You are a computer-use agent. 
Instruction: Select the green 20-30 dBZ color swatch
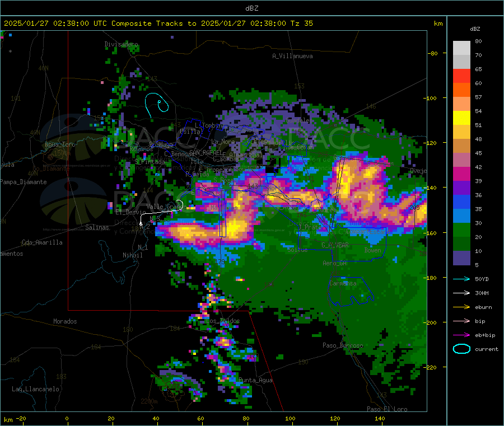[461, 230]
